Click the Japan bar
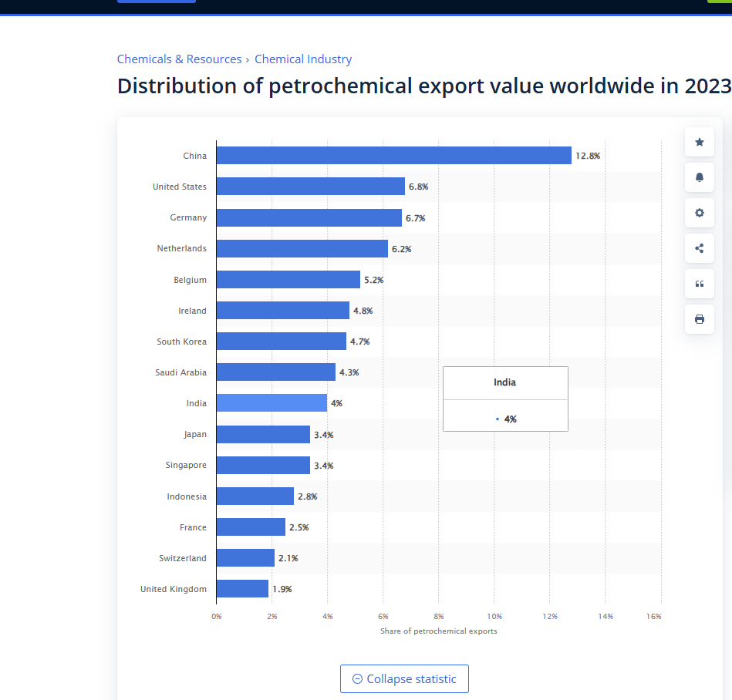732x700 pixels. [263, 434]
